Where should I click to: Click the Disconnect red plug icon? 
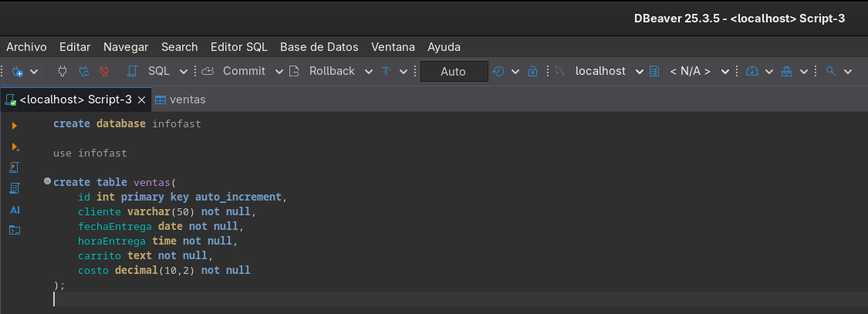tap(103, 71)
